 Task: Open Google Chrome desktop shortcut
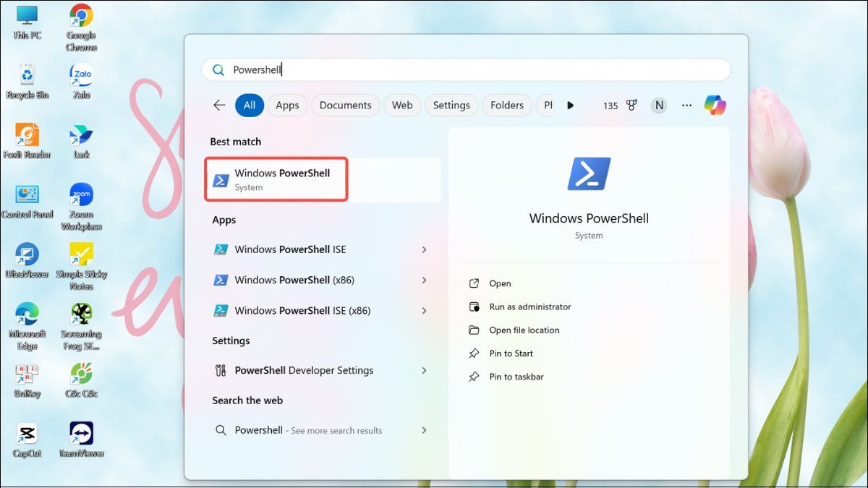pos(81,27)
